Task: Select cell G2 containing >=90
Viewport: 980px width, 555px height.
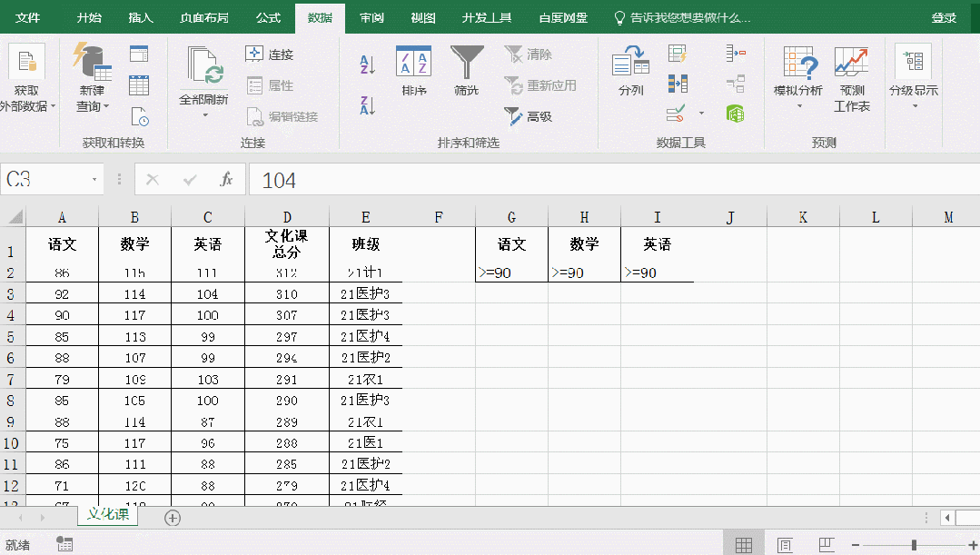Action: [x=511, y=273]
